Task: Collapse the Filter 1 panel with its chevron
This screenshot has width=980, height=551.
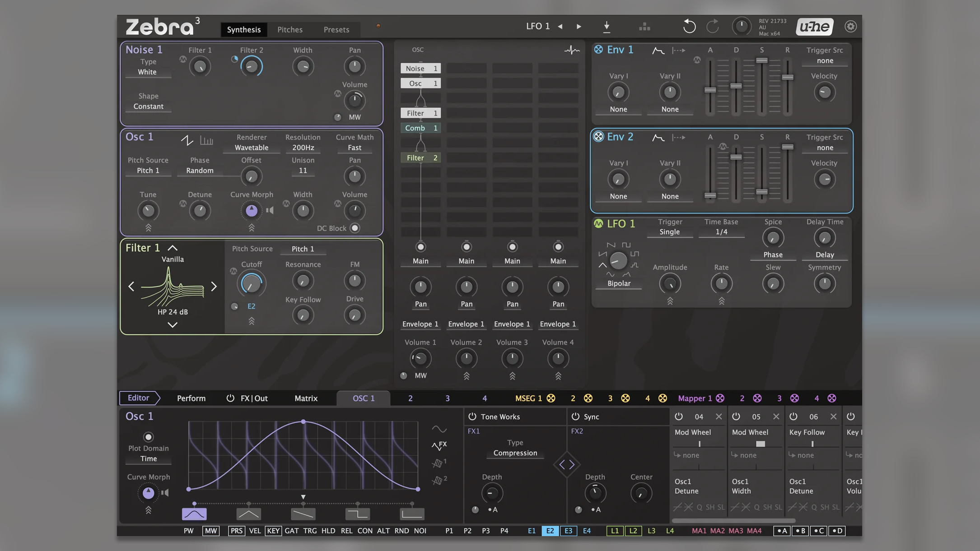Action: (x=173, y=247)
